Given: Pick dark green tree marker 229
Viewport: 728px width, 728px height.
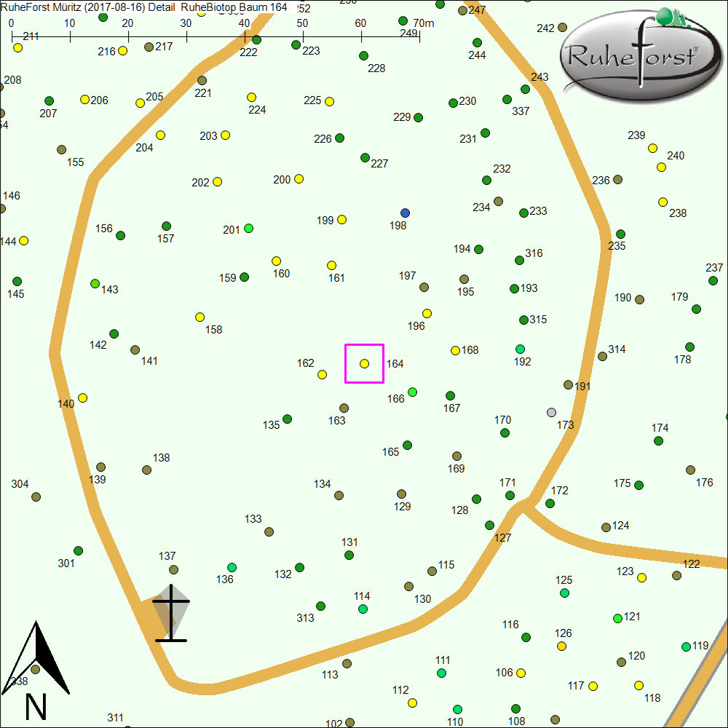Looking at the screenshot, I should [418, 117].
